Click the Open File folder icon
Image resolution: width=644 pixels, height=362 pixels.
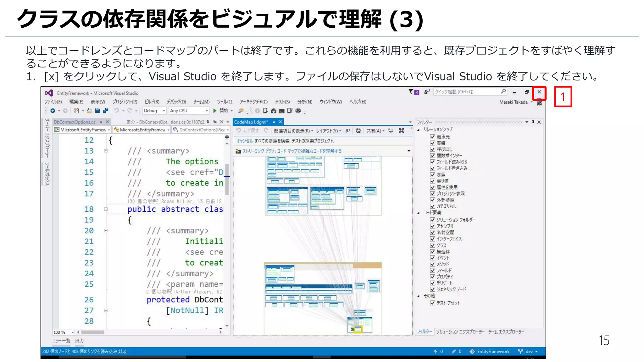coord(89,111)
